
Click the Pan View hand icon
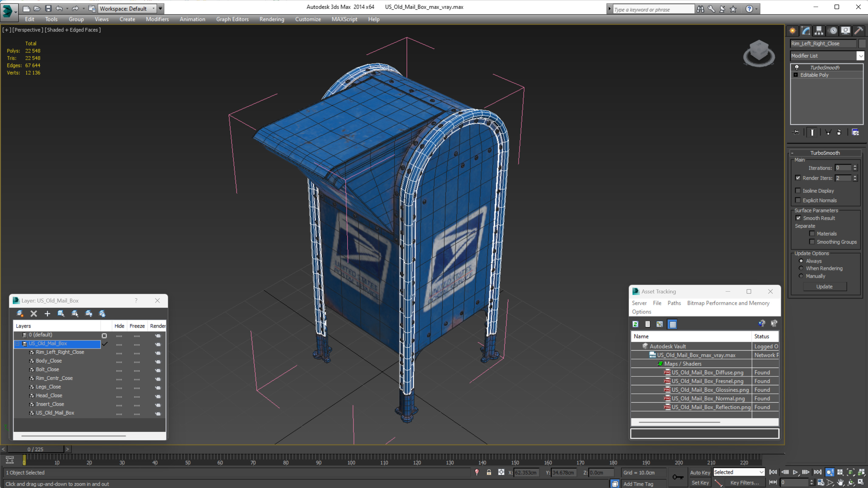(840, 482)
